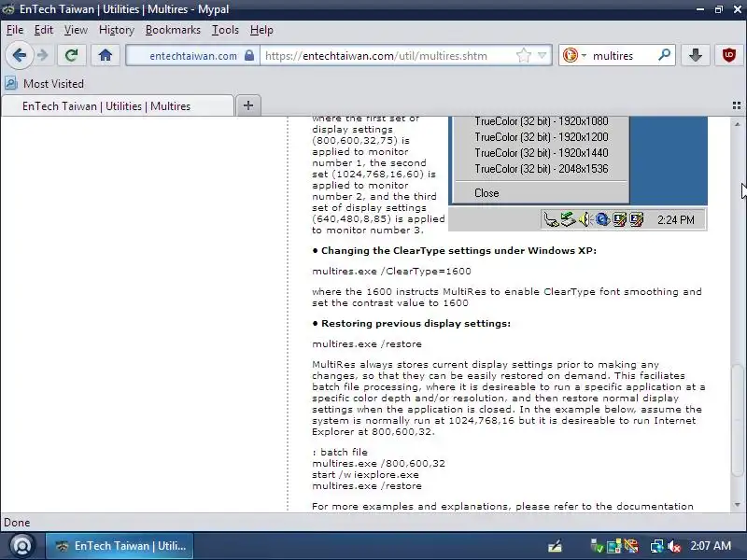The width and height of the screenshot is (747, 560).
Task: Expand the search engine selector arrow
Action: pos(585,56)
